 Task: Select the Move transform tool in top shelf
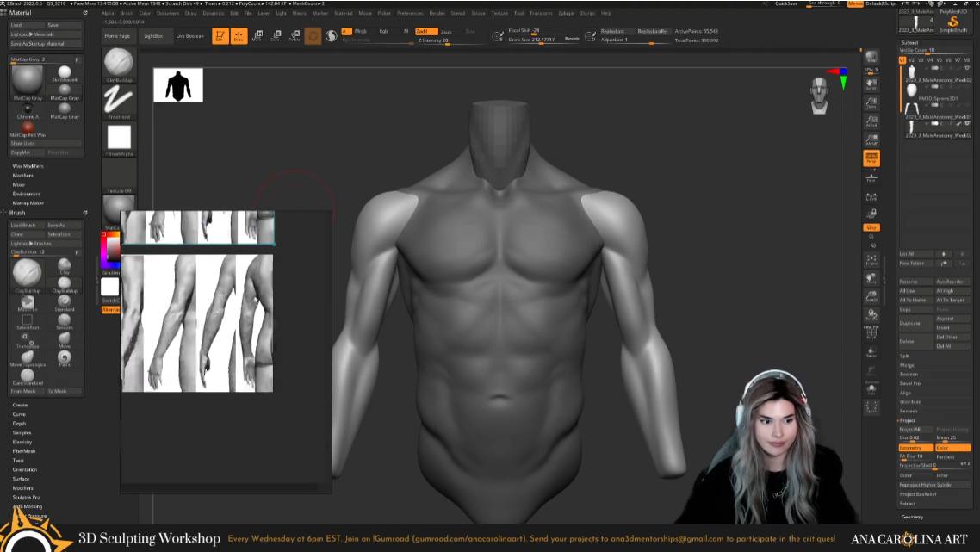[x=257, y=36]
